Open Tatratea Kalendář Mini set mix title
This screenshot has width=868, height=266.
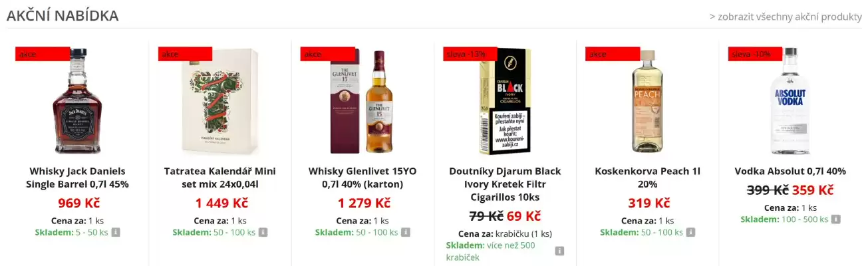click(220, 178)
